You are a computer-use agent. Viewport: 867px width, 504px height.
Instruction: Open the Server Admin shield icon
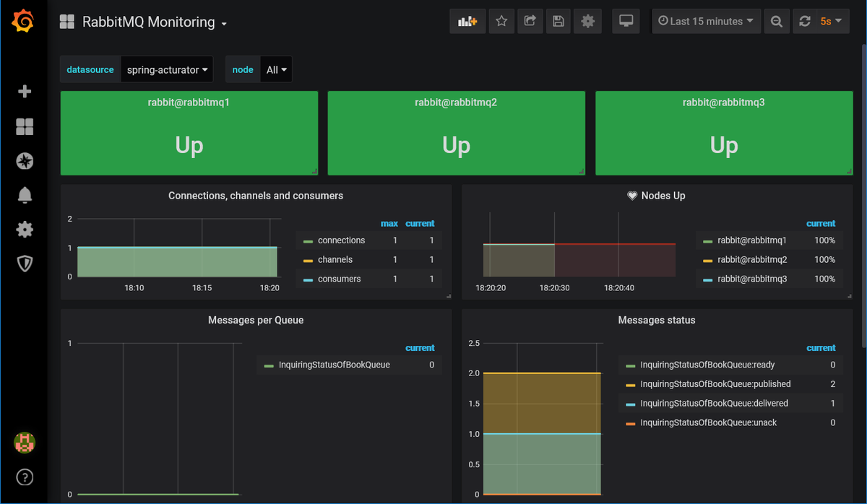25,264
